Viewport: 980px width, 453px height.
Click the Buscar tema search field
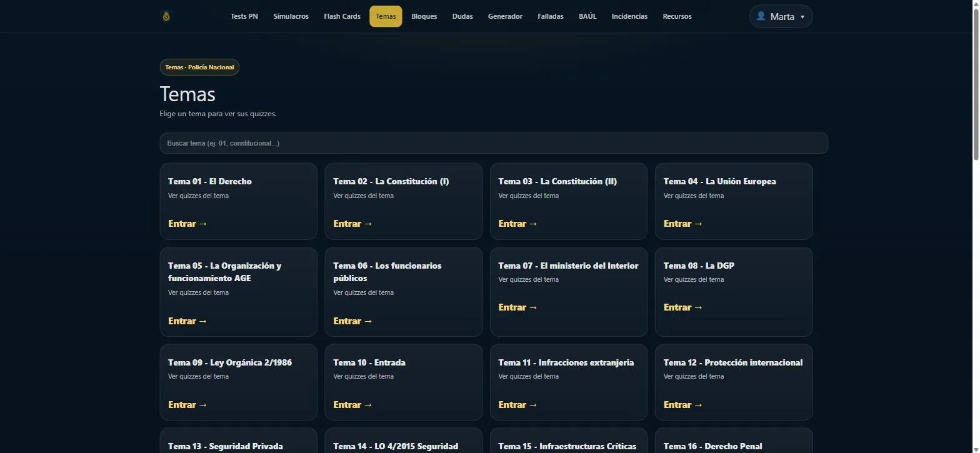tap(494, 143)
